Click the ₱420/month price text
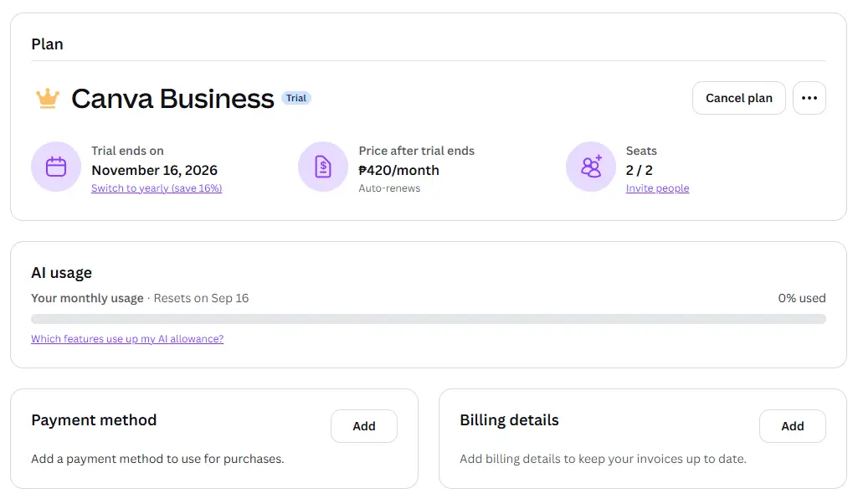 click(398, 170)
